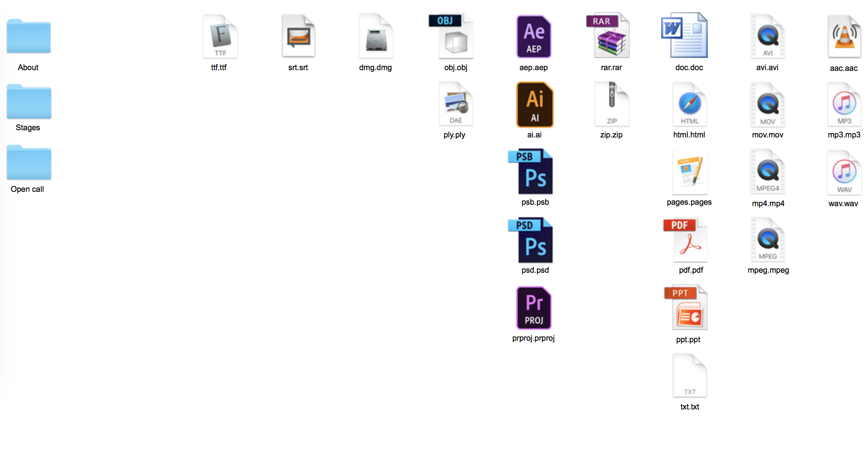Click the 'psd.psd' file name
The height and width of the screenshot is (461, 868).
click(535, 270)
